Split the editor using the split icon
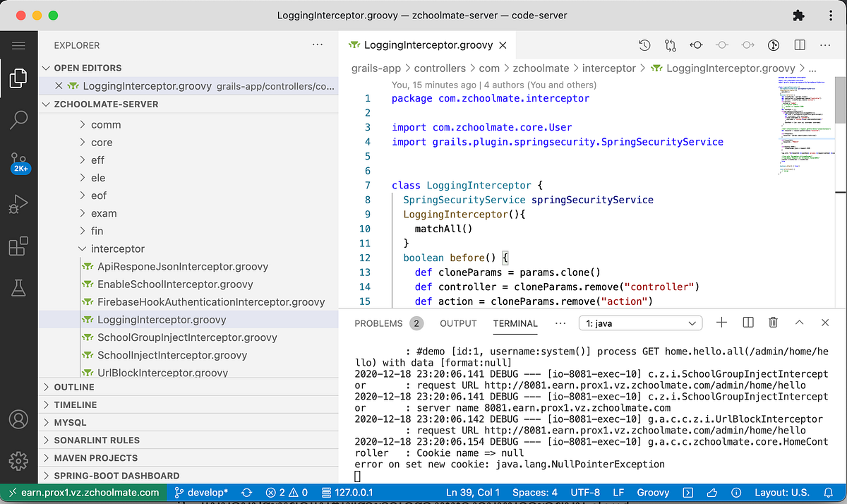Viewport: 847px width, 504px height. click(799, 44)
